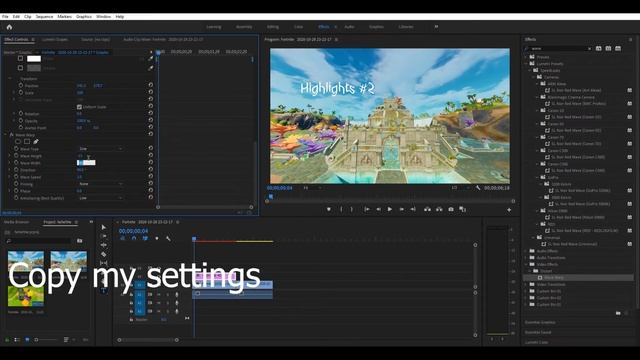
Task: Open timeline settings wrench
Action: pyautogui.click(x=168, y=238)
